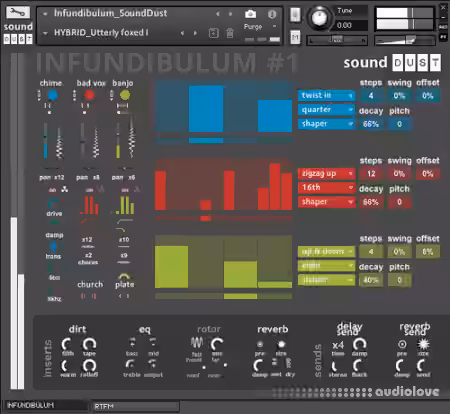
Task: Toggle the eq bass control
Action: pyautogui.click(x=132, y=343)
